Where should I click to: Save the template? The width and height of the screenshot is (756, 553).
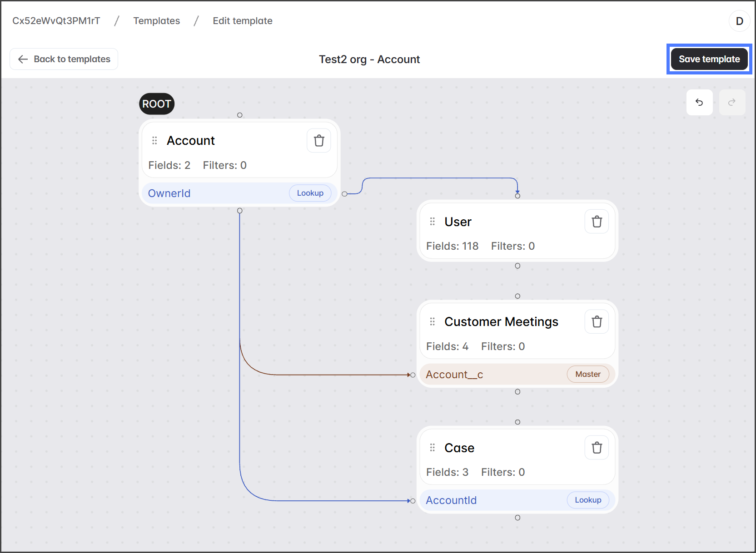coord(709,59)
